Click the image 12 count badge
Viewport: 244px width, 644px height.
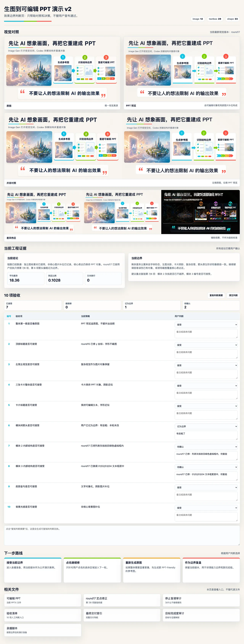pos(197,19)
